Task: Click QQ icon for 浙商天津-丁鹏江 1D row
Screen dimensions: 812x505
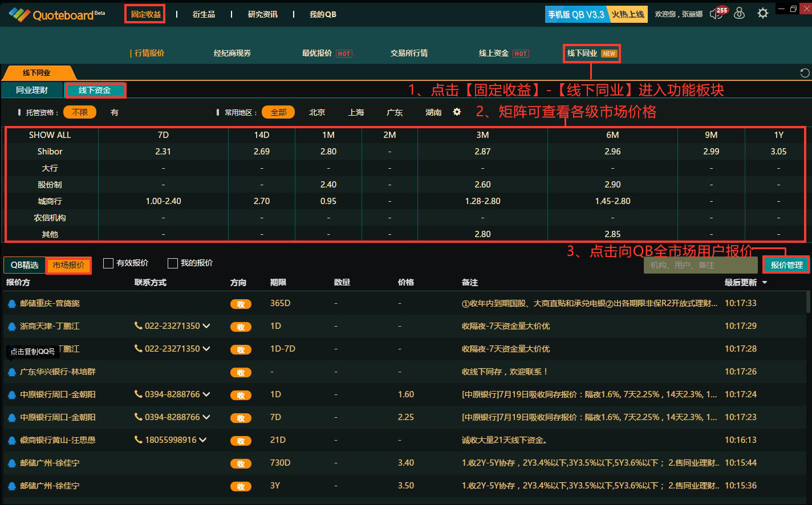Action: pyautogui.click(x=11, y=327)
